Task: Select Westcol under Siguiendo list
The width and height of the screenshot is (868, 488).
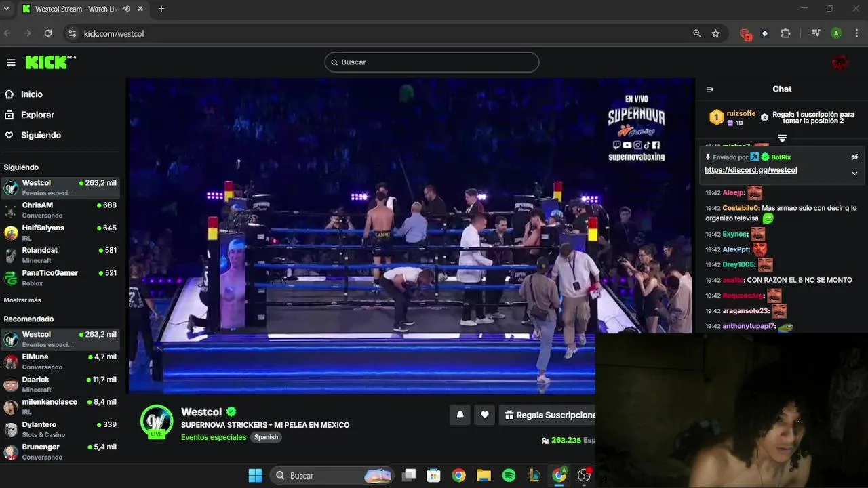Action: point(61,188)
